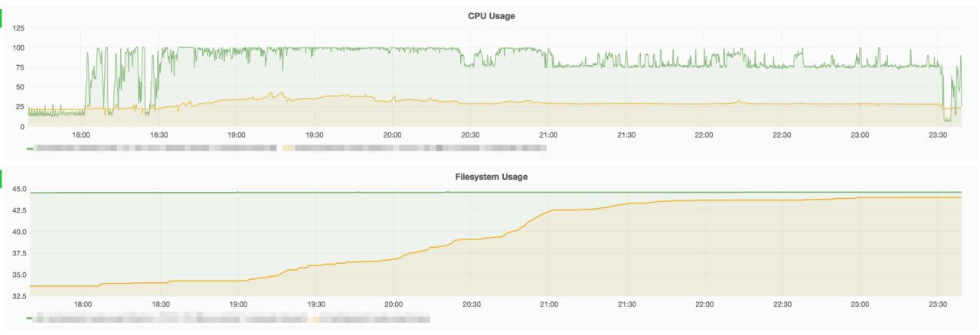This screenshot has height=335, width=980.
Task: Click yellow legend color swatch in Filesystem Usage
Action: coord(316,318)
